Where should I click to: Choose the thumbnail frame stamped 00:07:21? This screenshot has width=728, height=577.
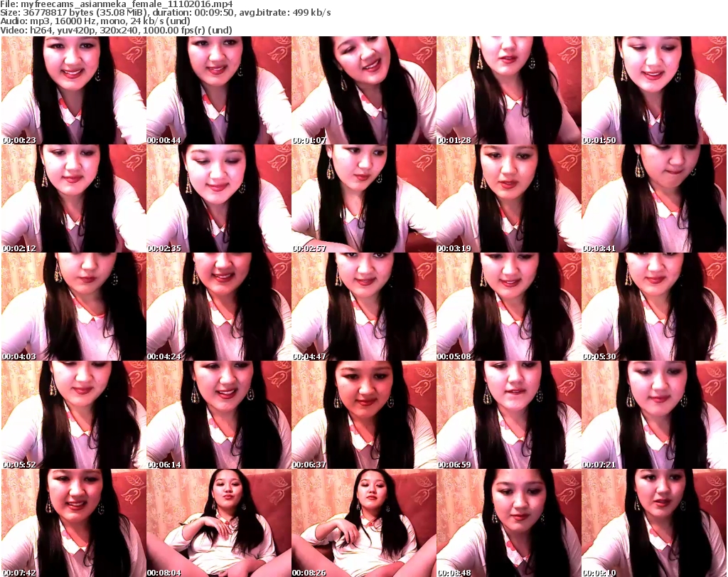click(x=654, y=415)
